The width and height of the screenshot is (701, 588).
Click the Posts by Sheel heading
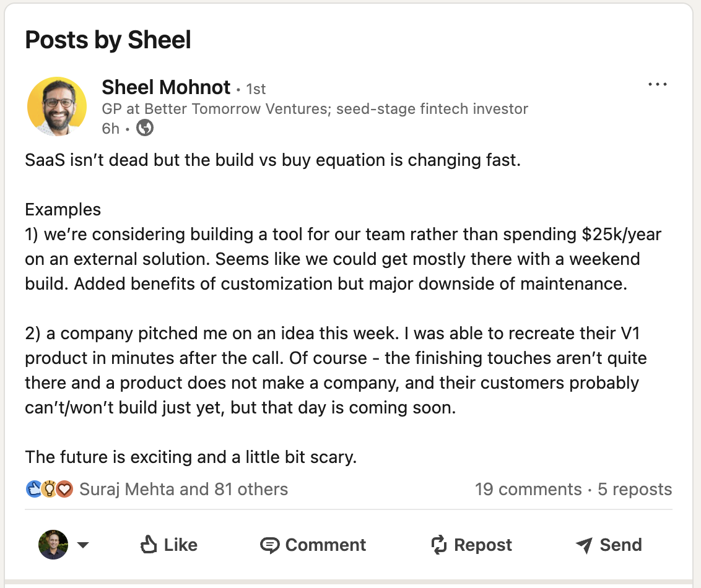(x=108, y=40)
